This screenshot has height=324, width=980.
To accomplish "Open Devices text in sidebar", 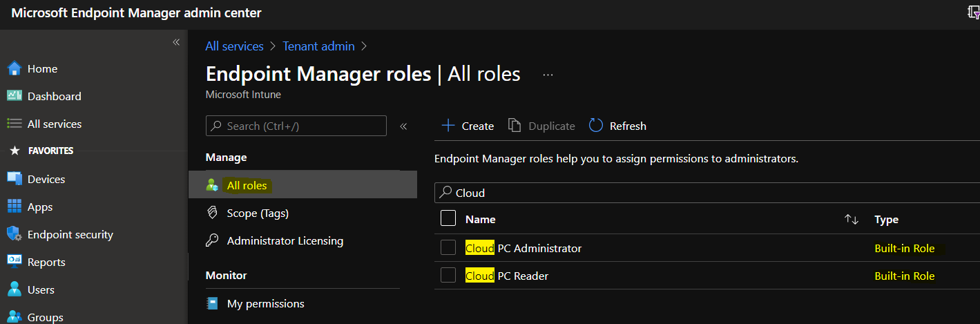I will (46, 180).
